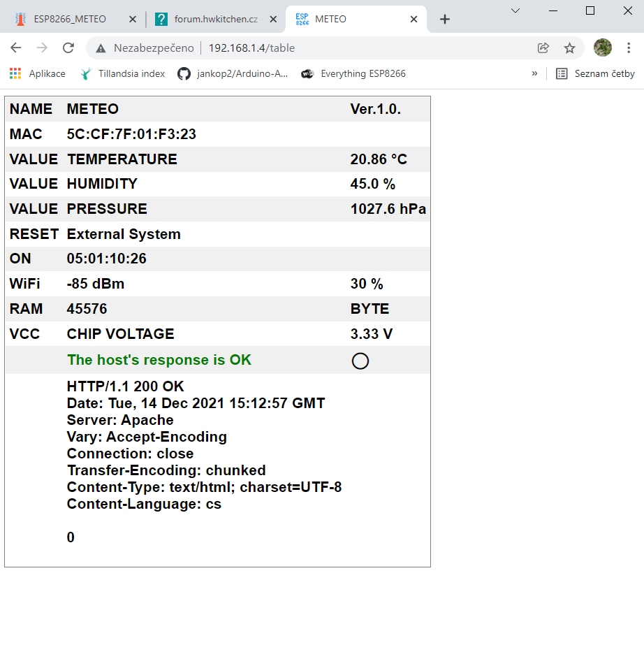Screen dimensions: 644x652
Task: Open the Aplikace apps shortcut
Action: pyautogui.click(x=38, y=73)
